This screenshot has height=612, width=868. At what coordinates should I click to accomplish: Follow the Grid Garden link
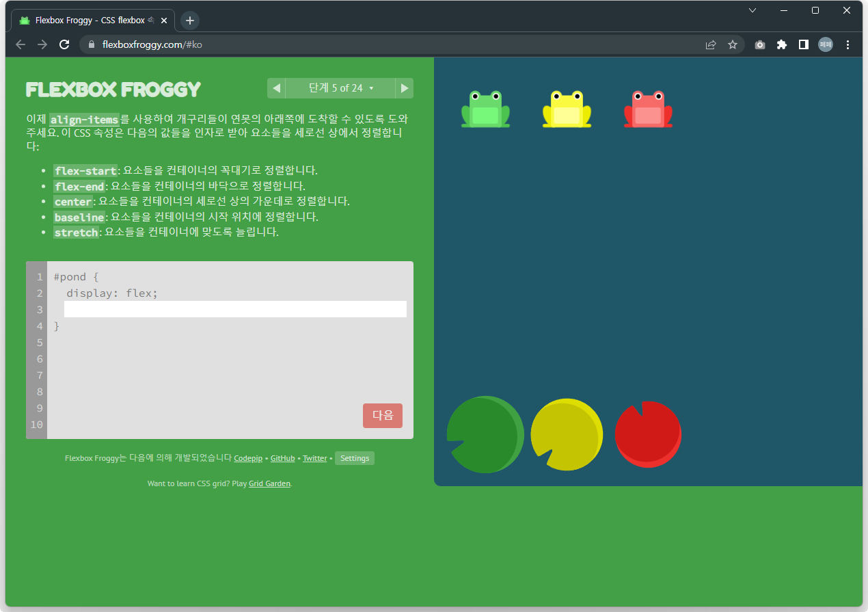[269, 484]
